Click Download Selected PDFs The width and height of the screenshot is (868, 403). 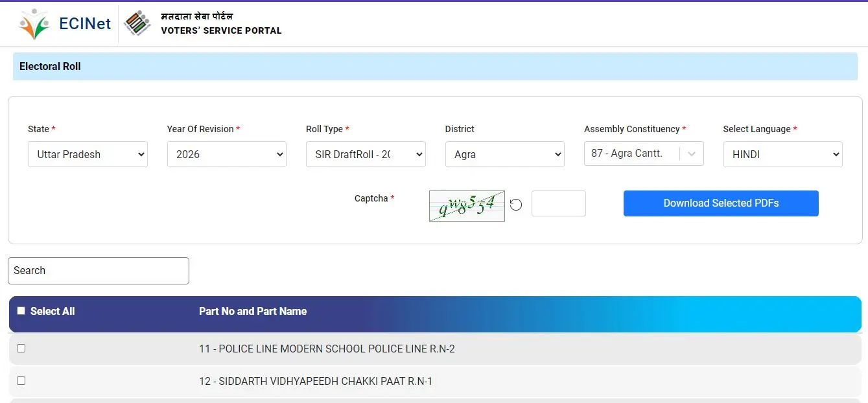pos(720,203)
